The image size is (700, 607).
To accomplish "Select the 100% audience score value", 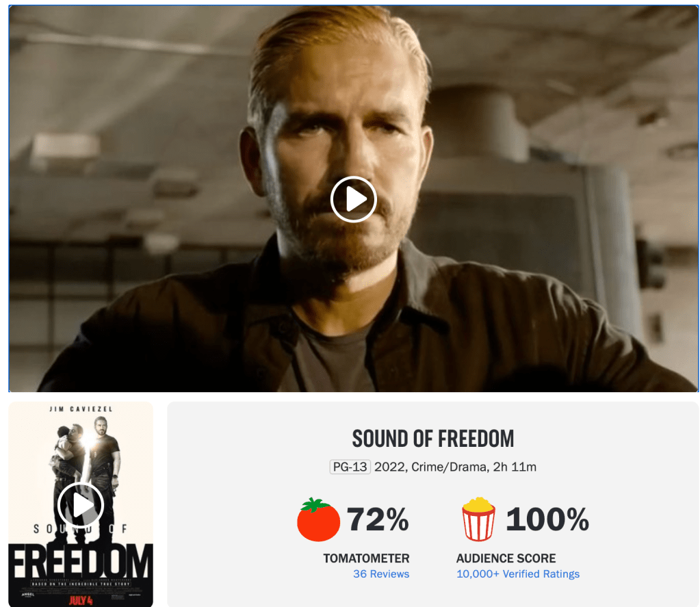I will [x=547, y=519].
